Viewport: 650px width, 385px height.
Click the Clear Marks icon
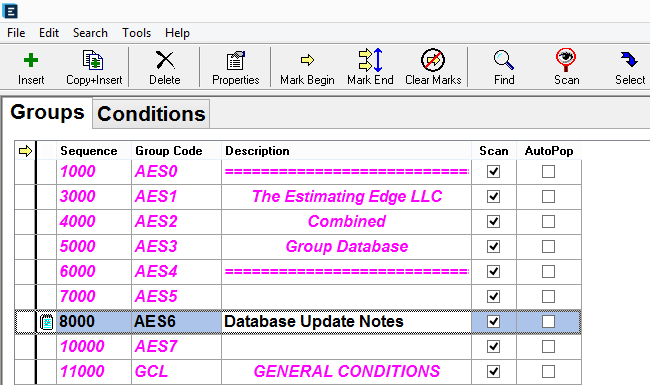pyautogui.click(x=433, y=60)
